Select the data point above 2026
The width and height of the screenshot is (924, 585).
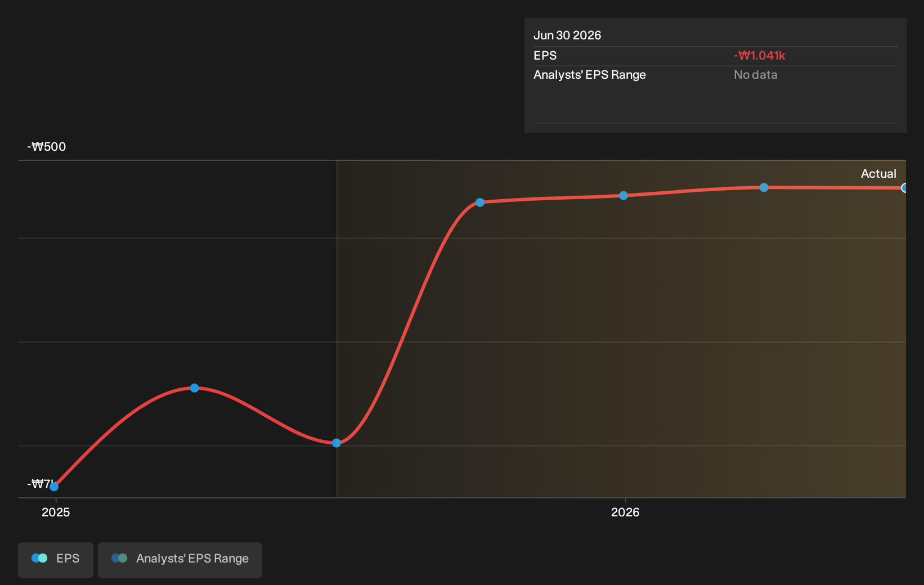(624, 196)
